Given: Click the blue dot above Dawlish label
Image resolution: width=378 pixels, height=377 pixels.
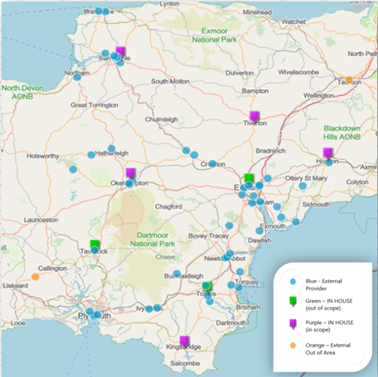Looking at the screenshot, I should (259, 231).
